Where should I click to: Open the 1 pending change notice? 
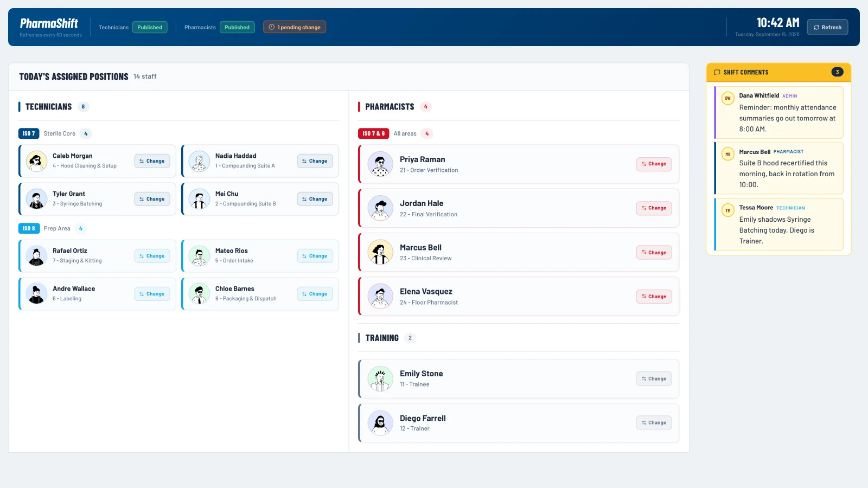[295, 27]
